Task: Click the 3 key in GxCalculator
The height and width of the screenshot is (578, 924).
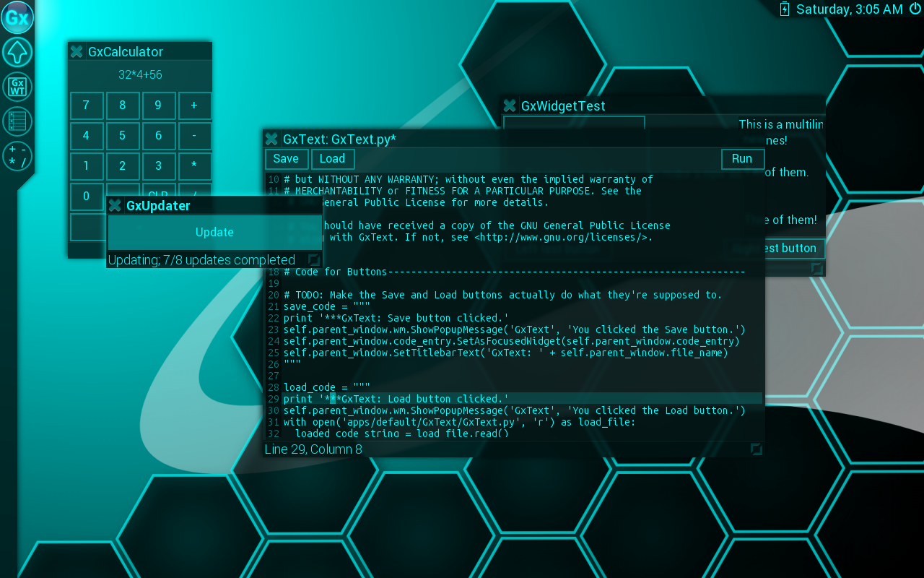Action: (x=158, y=166)
